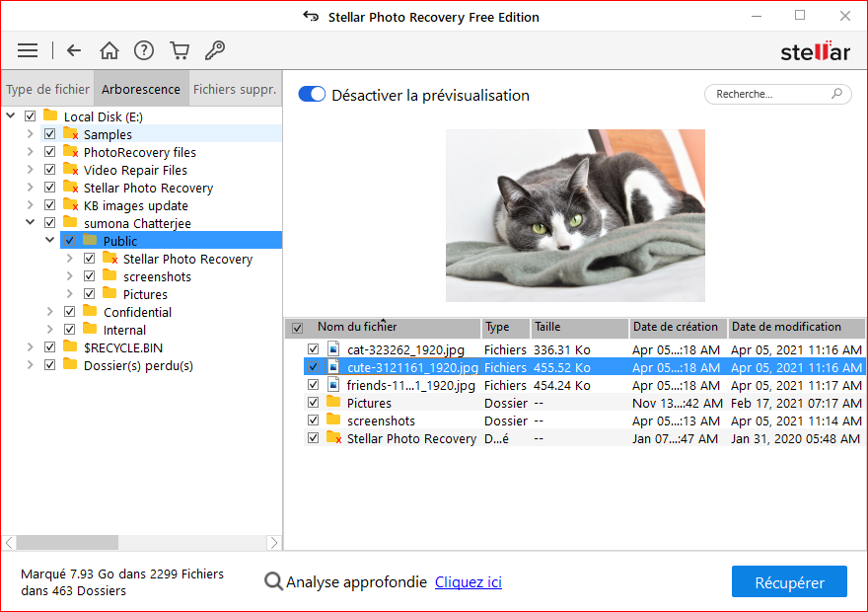Screen dimensions: 868x612
Task: Open the shopping cart purchase icon
Action: pos(180,51)
